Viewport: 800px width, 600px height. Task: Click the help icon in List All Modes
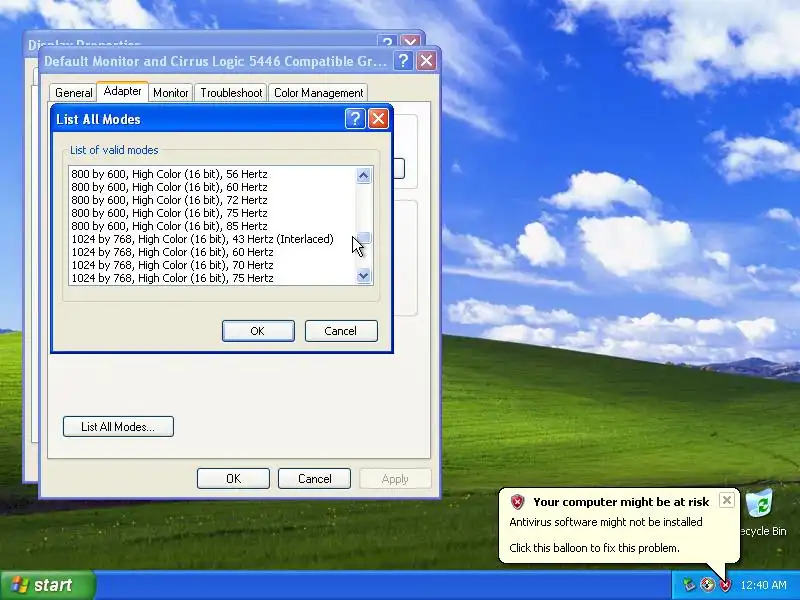click(x=355, y=119)
